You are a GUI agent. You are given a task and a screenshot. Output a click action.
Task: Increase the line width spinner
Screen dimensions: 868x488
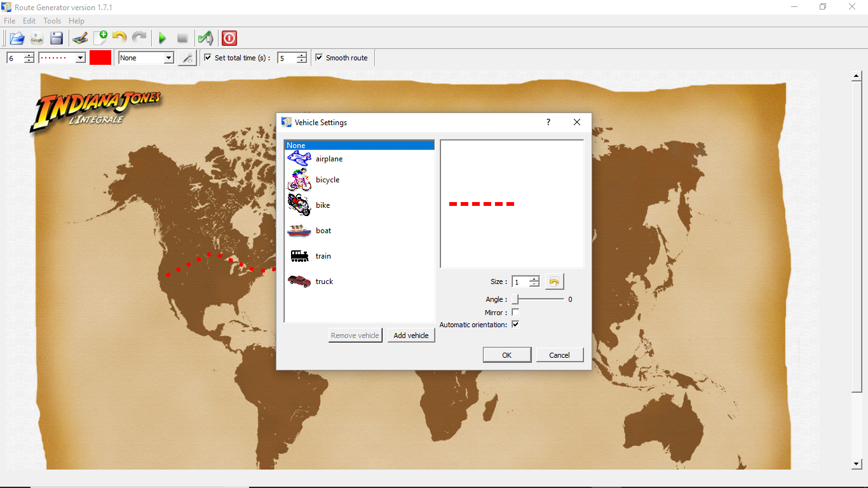point(29,55)
